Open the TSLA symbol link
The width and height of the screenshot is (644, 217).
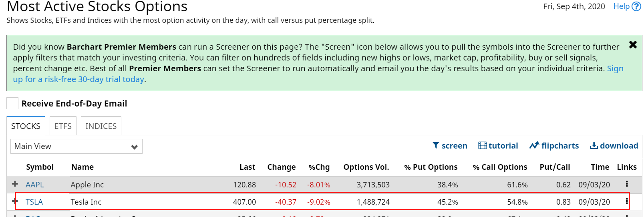click(x=34, y=202)
